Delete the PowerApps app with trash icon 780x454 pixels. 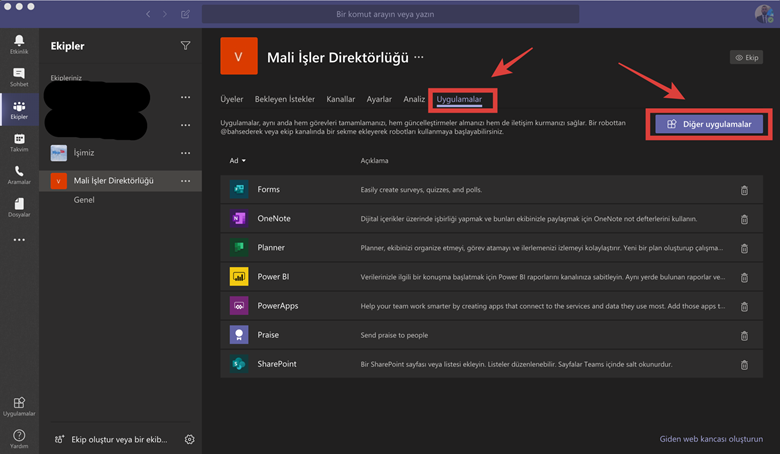(744, 306)
